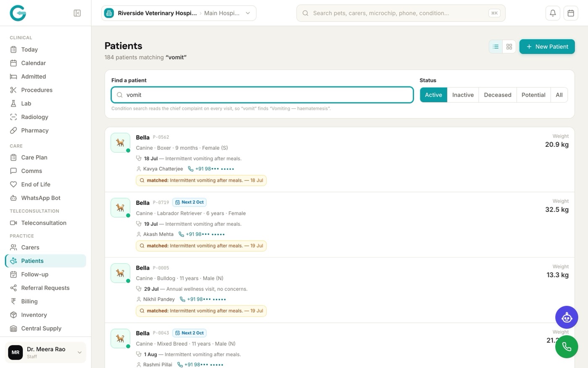Open the calendar icon in top bar
Image resolution: width=588 pixels, height=368 pixels.
[571, 13]
